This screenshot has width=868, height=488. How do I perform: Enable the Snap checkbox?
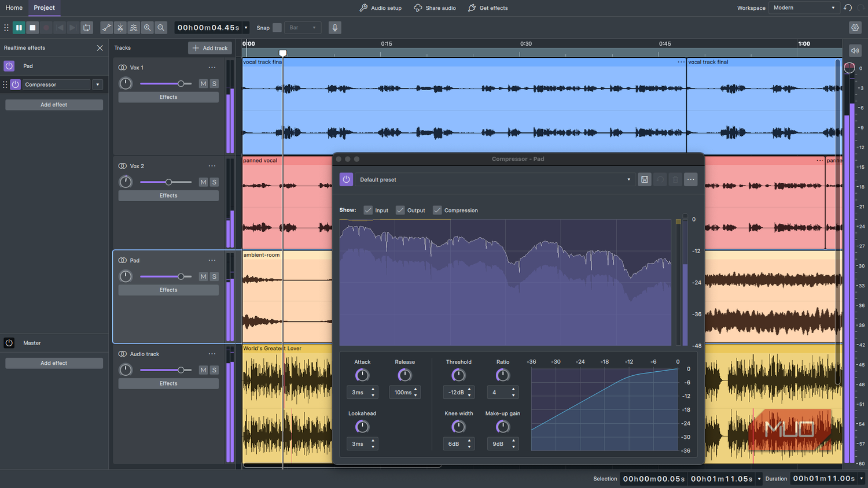click(277, 28)
